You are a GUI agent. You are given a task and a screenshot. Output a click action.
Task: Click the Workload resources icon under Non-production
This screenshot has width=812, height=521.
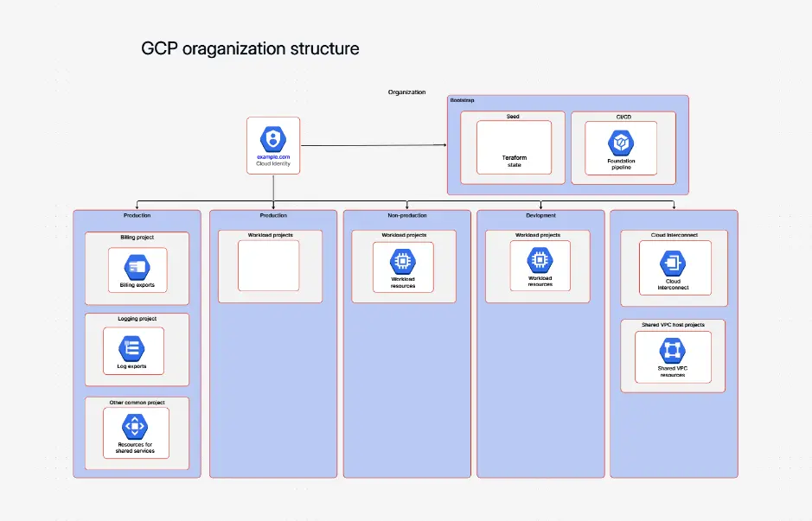tap(406, 262)
